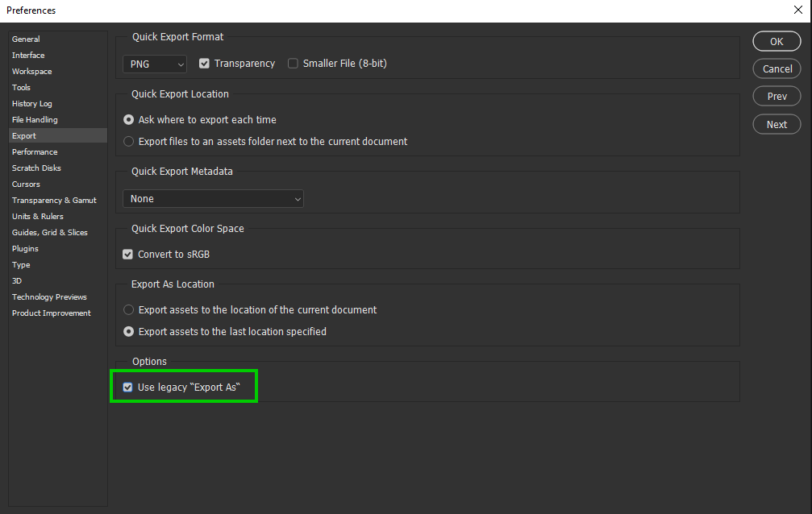Confirm preferences with the OK button

(x=776, y=40)
